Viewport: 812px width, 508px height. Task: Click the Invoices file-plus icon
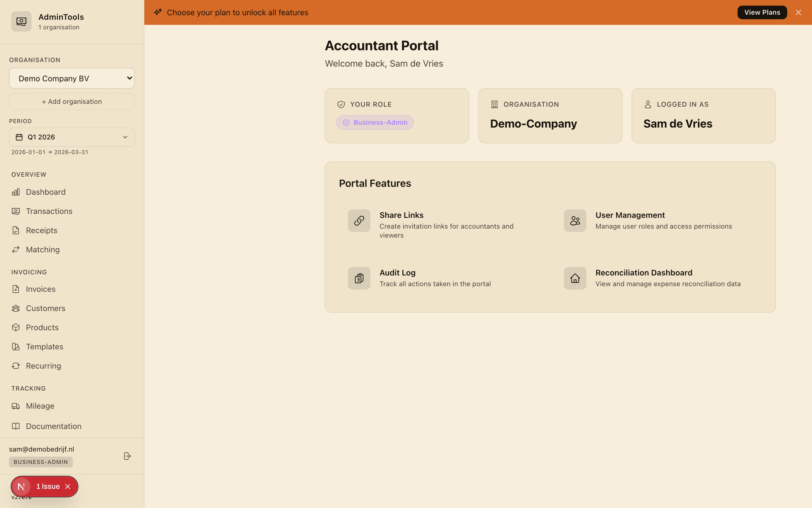click(x=16, y=289)
